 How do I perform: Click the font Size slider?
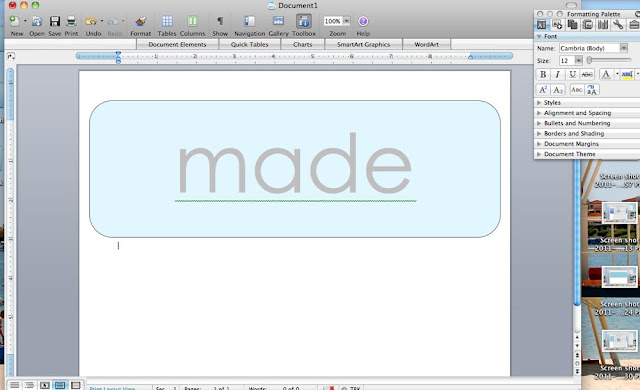coord(609,60)
